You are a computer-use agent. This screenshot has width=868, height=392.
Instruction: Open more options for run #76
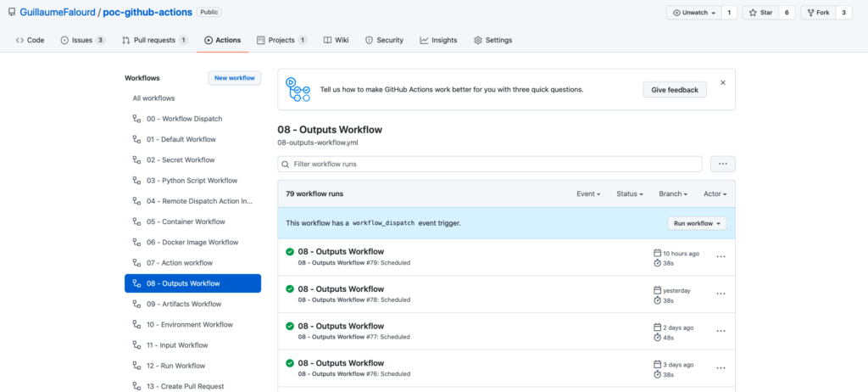click(721, 368)
